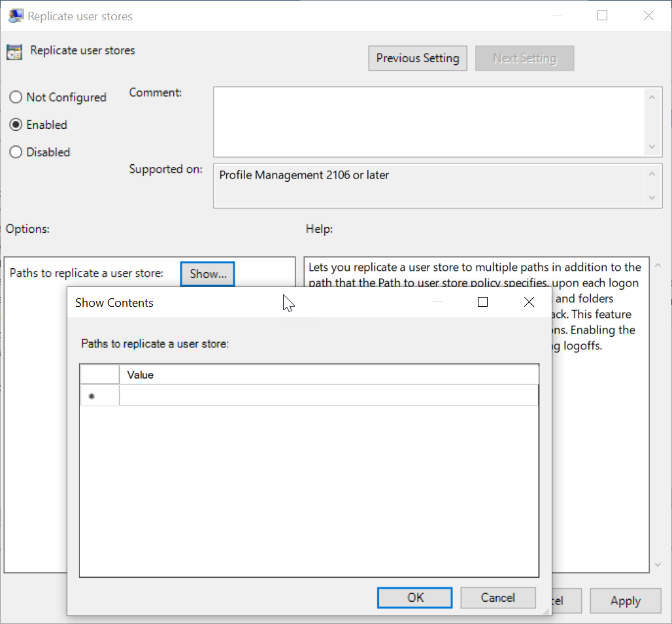
Task: Close the Show Contents dialog
Action: coord(529,302)
